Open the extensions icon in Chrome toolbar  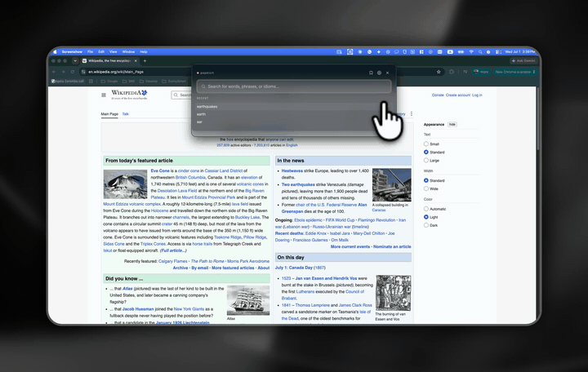point(452,72)
